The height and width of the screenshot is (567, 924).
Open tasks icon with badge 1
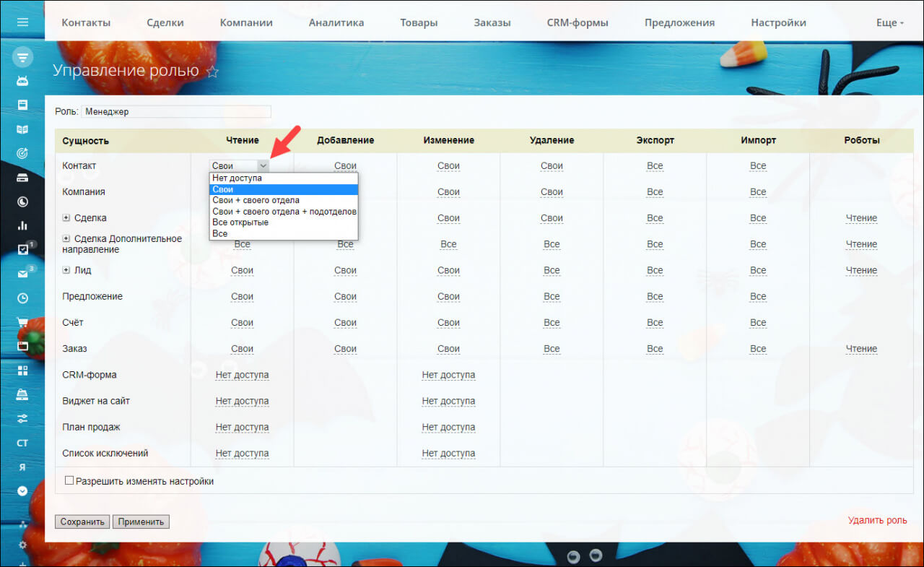[22, 249]
